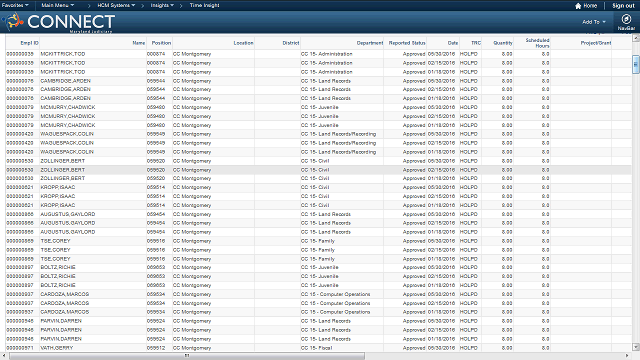Click CC 15- Family in TSE's 01/18/2016 row
The width and height of the screenshot is (640, 360).
318,259
